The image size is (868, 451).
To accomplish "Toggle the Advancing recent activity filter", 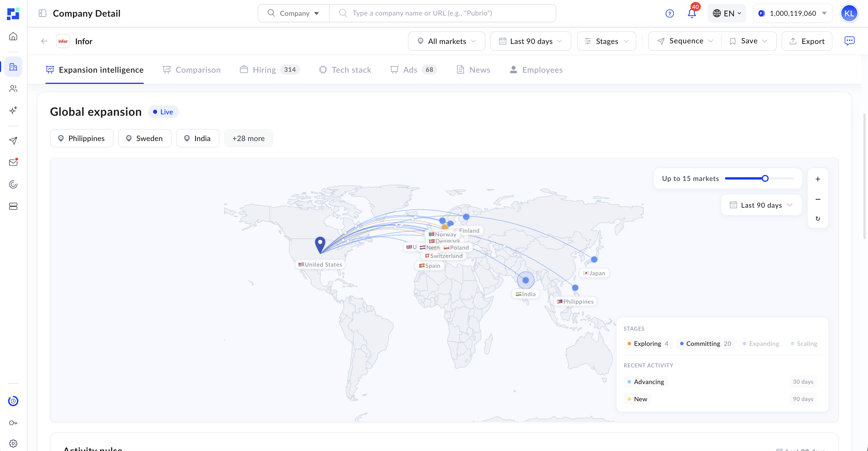I will click(646, 381).
